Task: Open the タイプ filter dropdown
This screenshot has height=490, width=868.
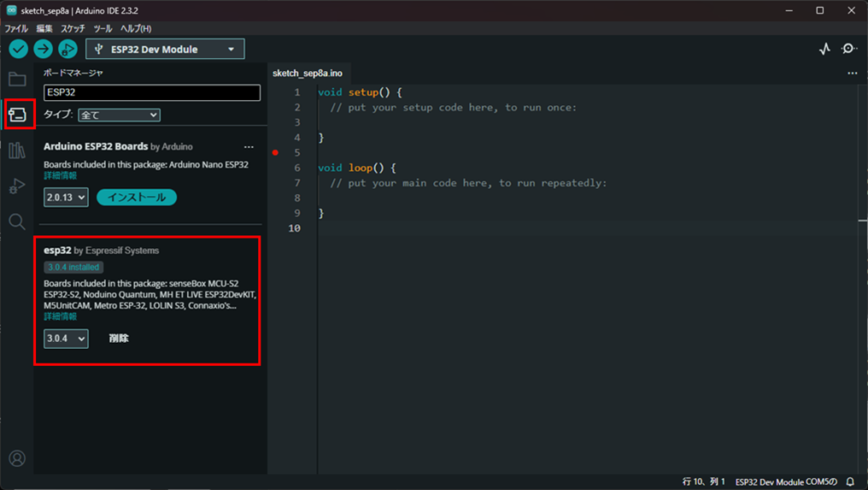Action: tap(119, 115)
